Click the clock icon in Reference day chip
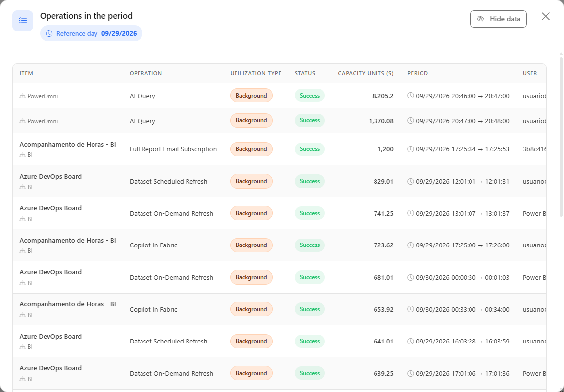564x392 pixels. tap(49, 34)
